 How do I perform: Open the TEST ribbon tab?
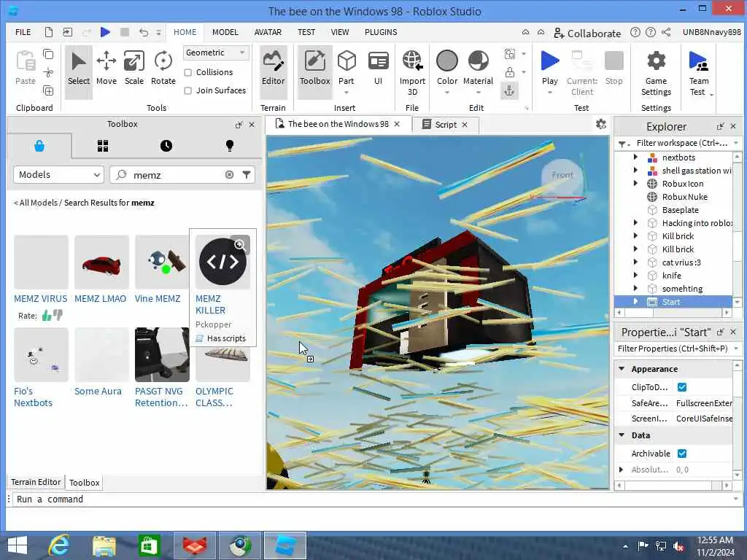click(306, 32)
